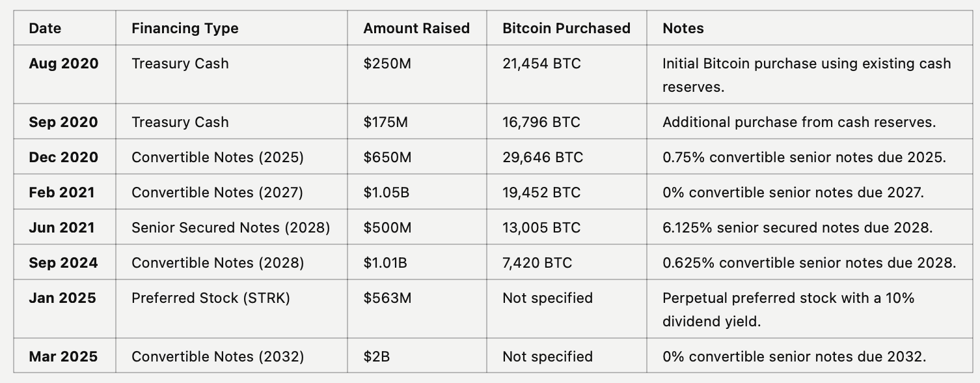Select the Senior Secured Notes (2028) cell

pos(230,228)
